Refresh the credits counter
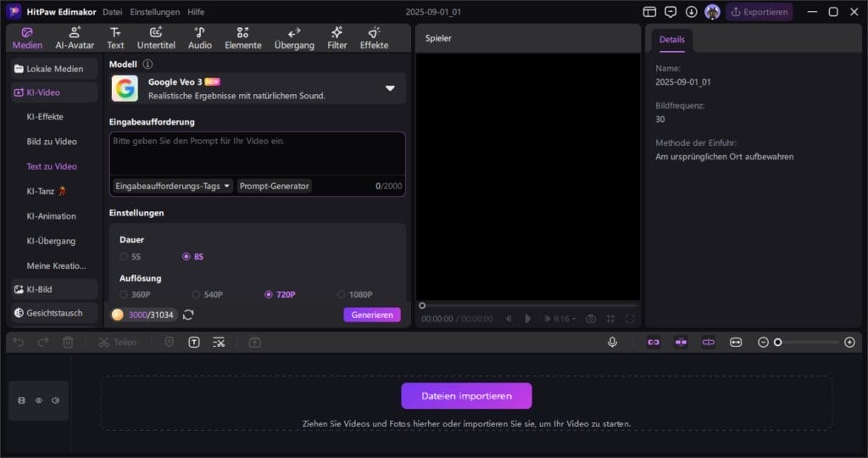The height and width of the screenshot is (458, 868). 188,315
